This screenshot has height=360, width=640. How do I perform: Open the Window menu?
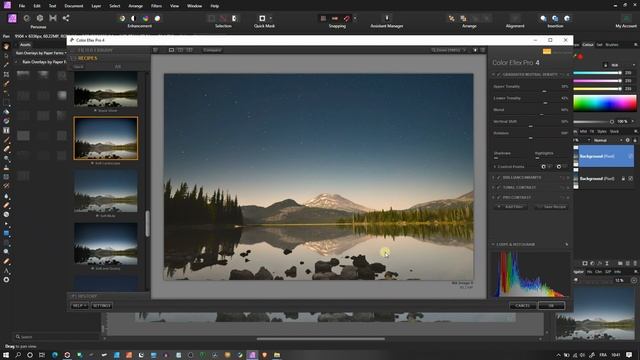point(194,6)
